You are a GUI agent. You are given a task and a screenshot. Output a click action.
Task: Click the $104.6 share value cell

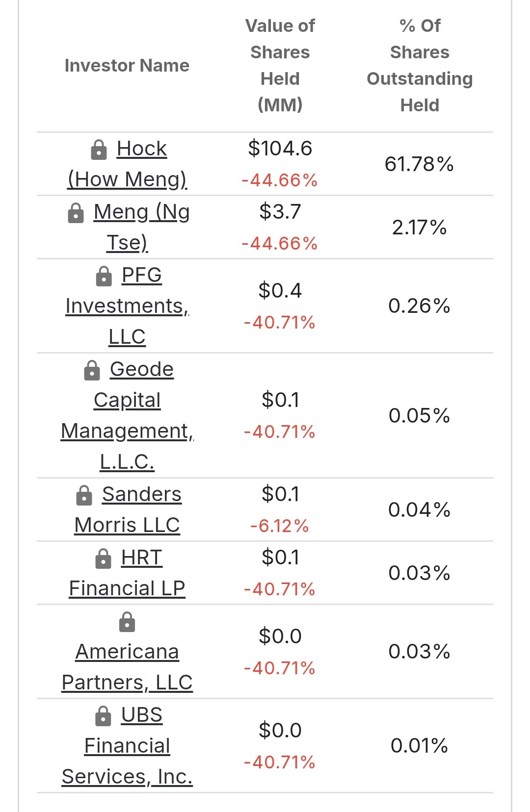280,149
